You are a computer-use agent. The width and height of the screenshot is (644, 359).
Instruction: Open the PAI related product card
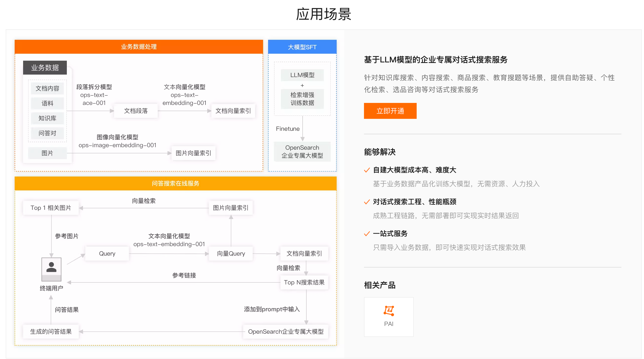pos(389,317)
